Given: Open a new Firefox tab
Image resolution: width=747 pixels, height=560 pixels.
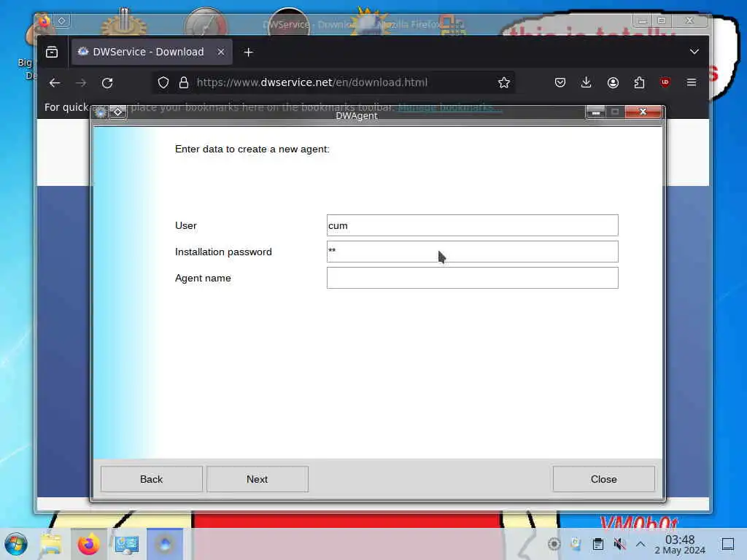Looking at the screenshot, I should pyautogui.click(x=248, y=52).
